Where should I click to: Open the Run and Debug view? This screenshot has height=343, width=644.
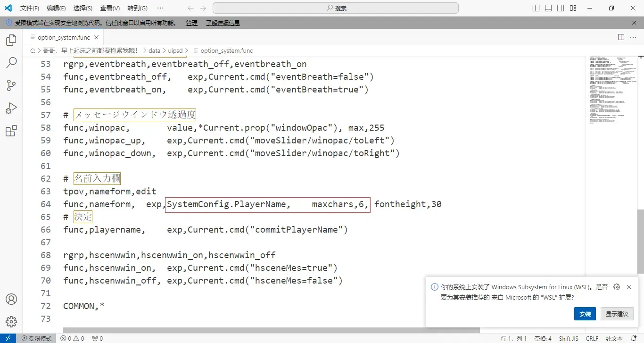(x=11, y=108)
